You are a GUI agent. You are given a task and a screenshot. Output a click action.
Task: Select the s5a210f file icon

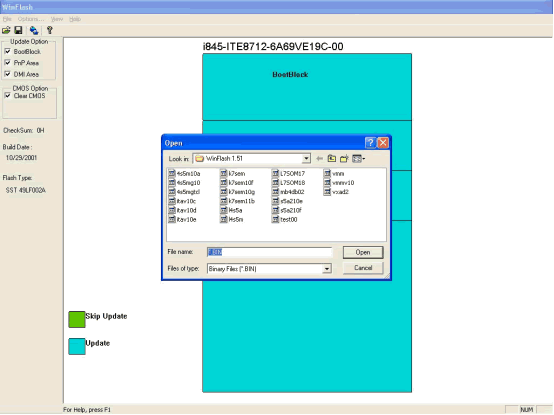tap(275, 210)
